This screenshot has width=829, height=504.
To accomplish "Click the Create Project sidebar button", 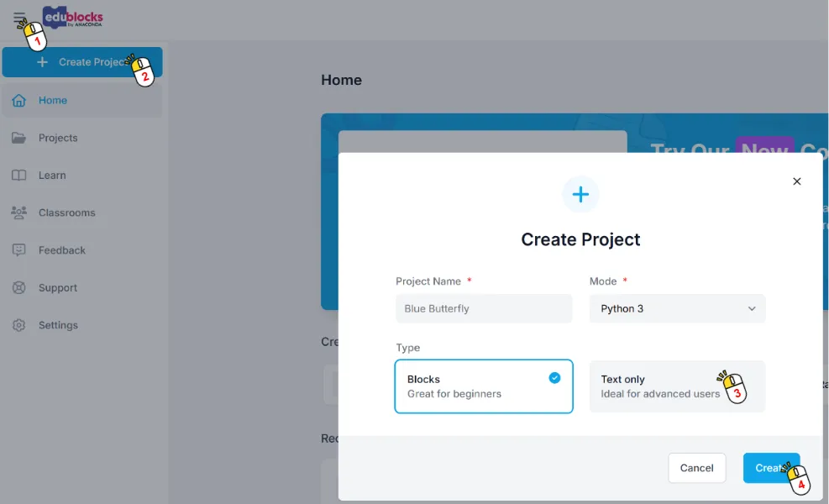I will click(x=81, y=62).
